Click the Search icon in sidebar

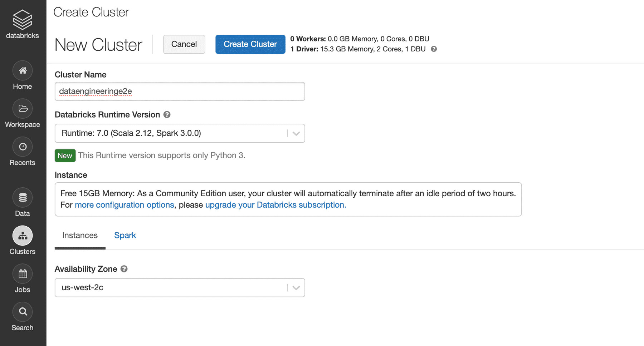[22, 312]
